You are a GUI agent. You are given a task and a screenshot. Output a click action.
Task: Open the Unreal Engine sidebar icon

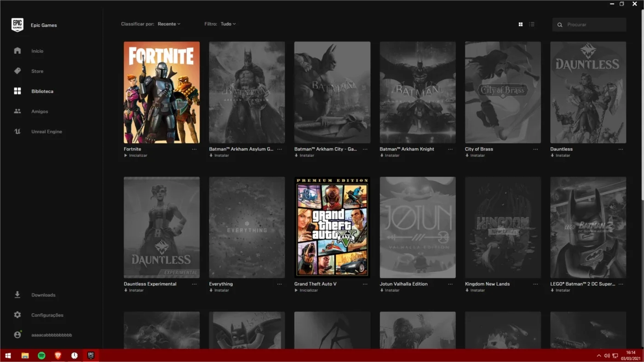tap(17, 132)
